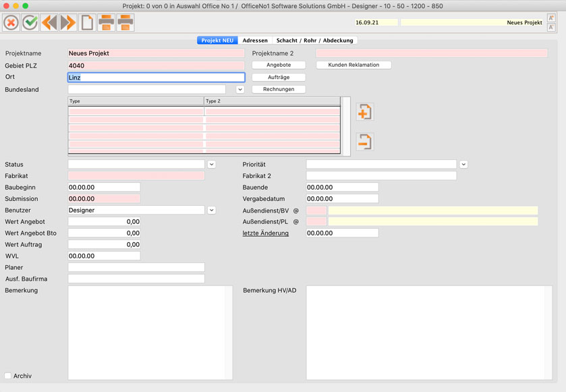Click the Bemerkung HV/AD text area scrollbar
Screen dimensions: 566x392
548,333
